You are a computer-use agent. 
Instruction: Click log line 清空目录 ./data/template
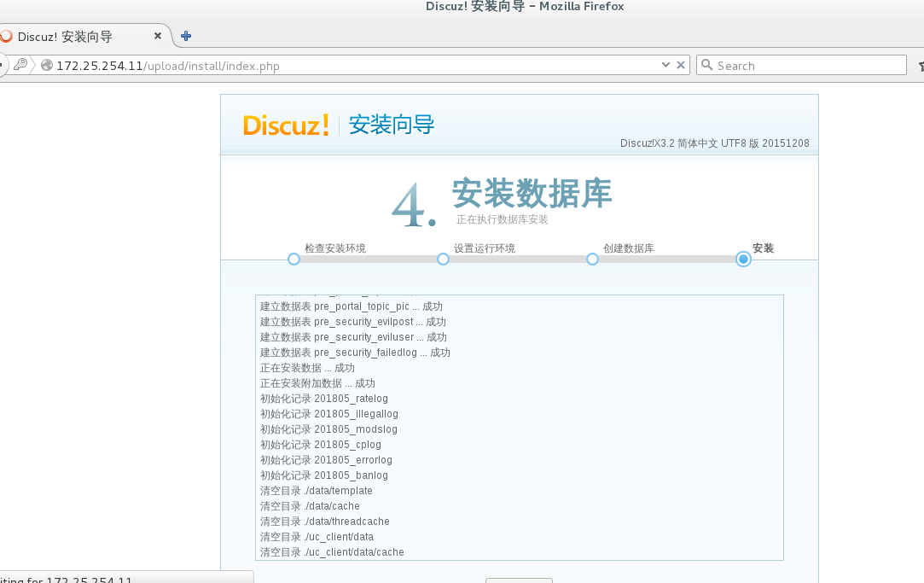pyautogui.click(x=317, y=491)
